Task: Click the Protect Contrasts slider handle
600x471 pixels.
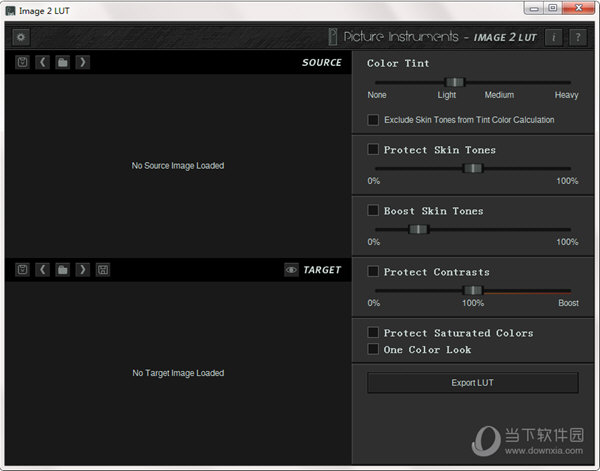Action: click(x=473, y=290)
